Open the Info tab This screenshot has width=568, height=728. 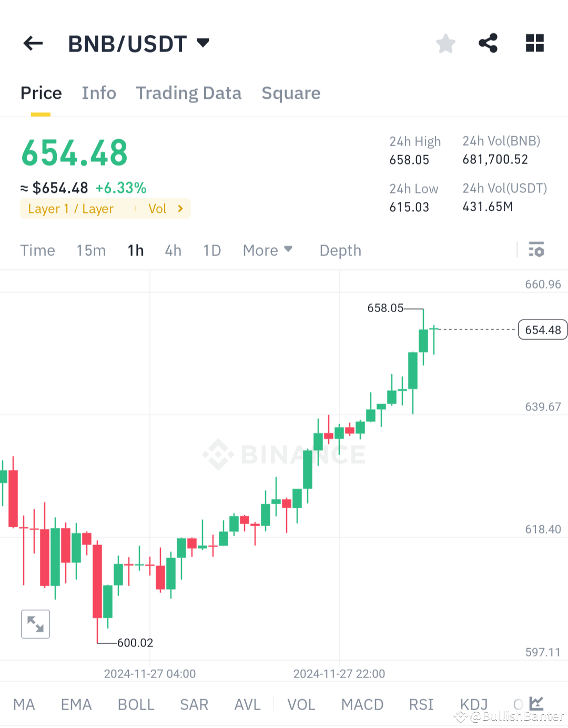tap(99, 93)
